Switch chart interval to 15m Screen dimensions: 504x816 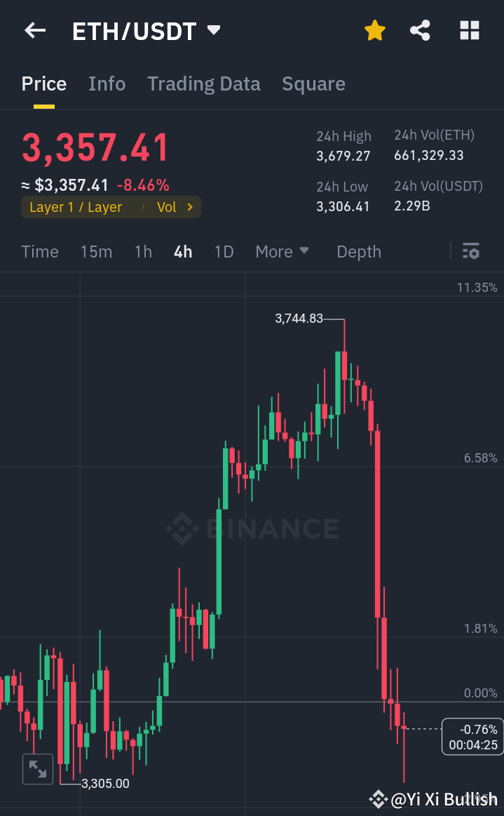pyautogui.click(x=96, y=251)
